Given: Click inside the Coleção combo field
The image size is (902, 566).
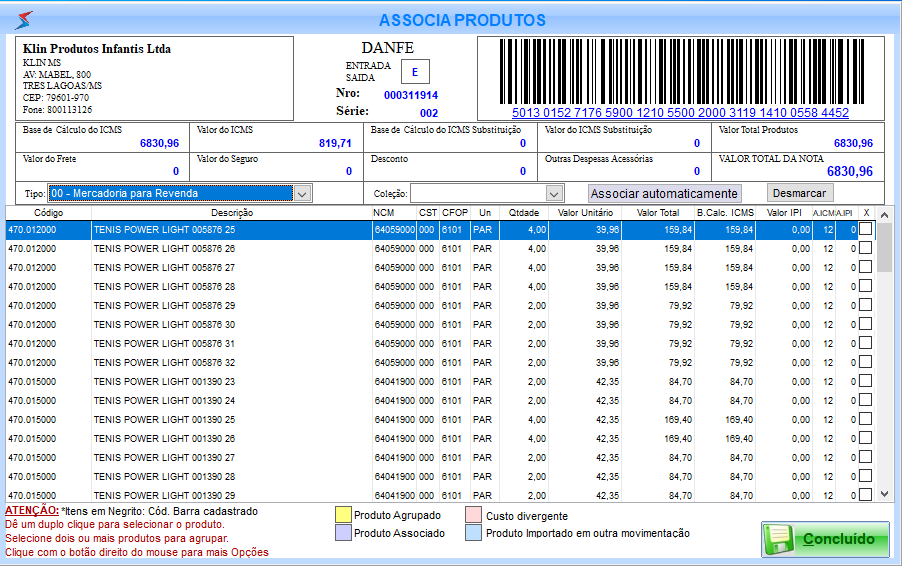Looking at the screenshot, I should (478, 194).
